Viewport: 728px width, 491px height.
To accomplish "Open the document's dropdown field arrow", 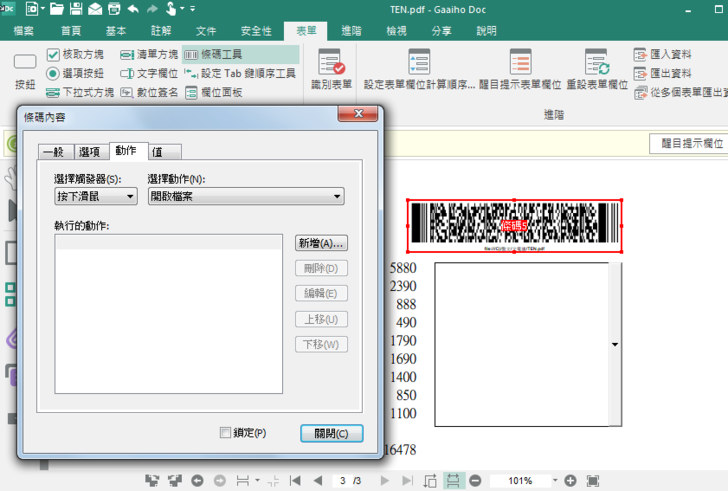I will [615, 344].
